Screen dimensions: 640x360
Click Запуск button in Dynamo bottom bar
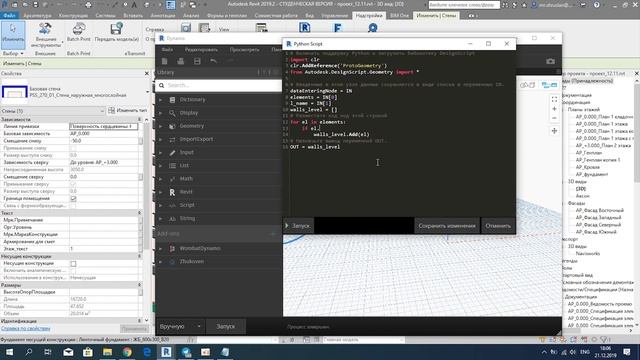pyautogui.click(x=225, y=327)
